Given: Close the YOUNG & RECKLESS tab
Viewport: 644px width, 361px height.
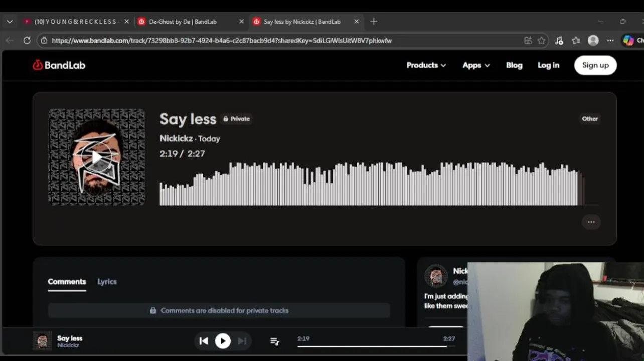Looking at the screenshot, I should 126,22.
